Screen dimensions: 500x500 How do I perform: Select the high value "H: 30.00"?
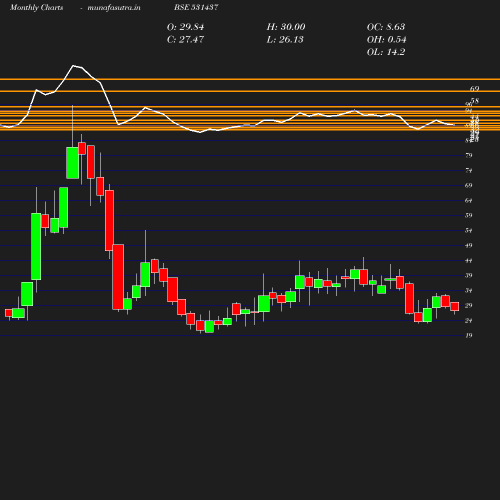coord(286,27)
